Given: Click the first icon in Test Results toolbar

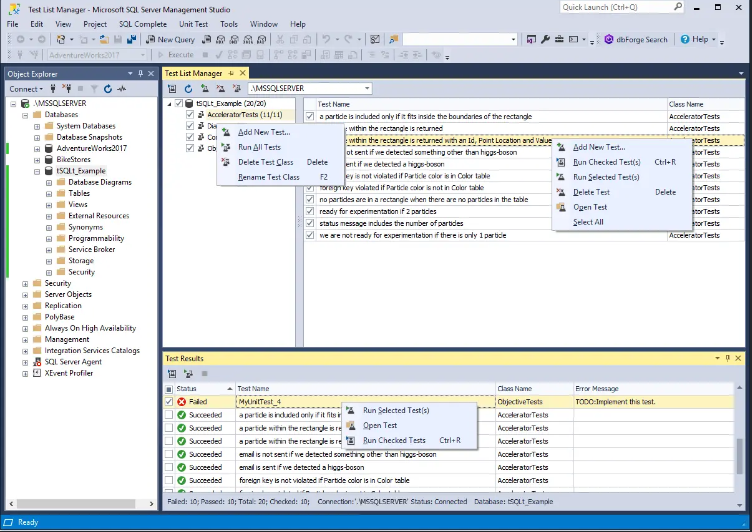Looking at the screenshot, I should [172, 374].
